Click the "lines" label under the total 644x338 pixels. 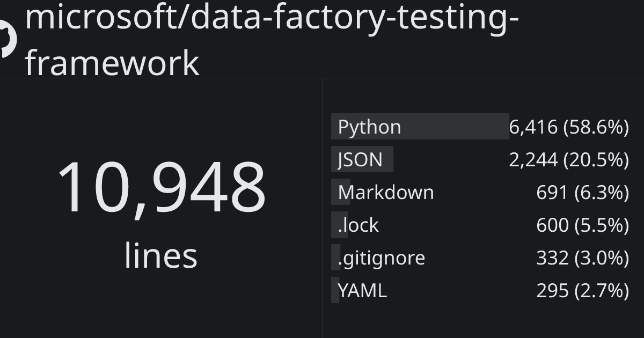(161, 256)
